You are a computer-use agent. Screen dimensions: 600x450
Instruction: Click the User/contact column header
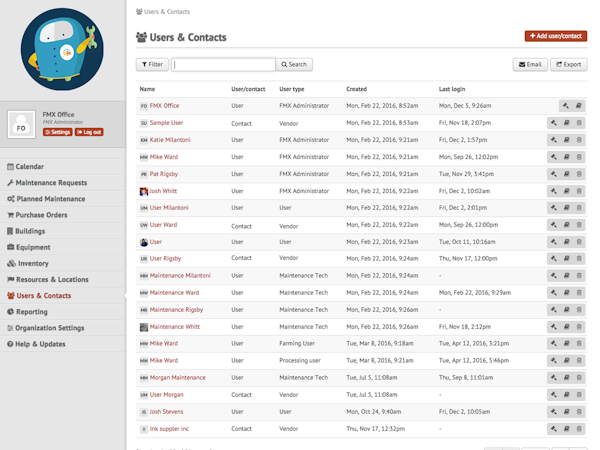tap(248, 89)
